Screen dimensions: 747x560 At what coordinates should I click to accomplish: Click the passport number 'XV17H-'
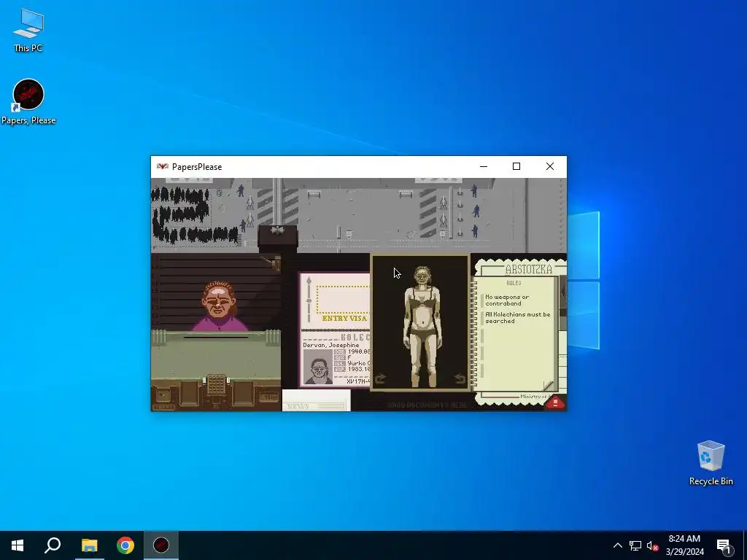(x=358, y=381)
